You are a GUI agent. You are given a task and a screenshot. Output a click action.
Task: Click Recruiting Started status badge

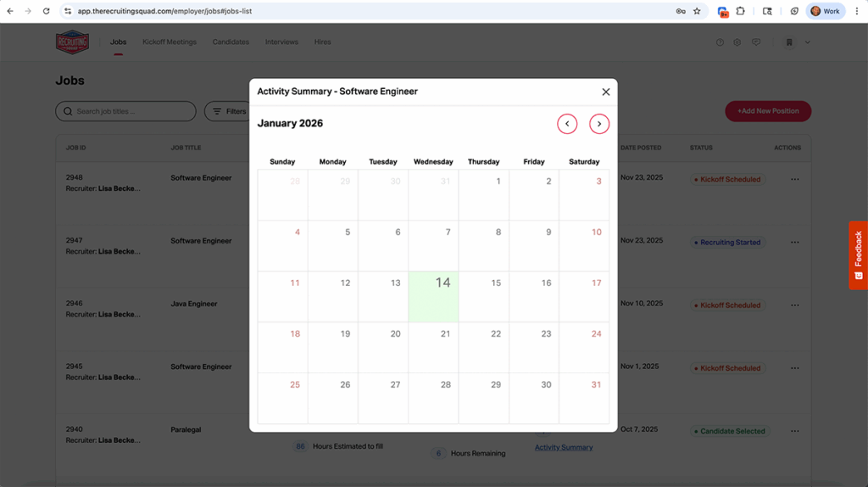point(727,242)
